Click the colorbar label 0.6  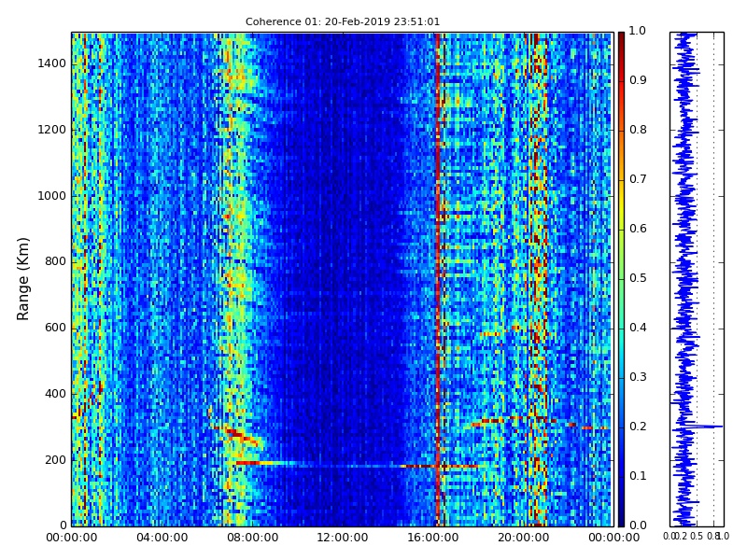[638, 229]
